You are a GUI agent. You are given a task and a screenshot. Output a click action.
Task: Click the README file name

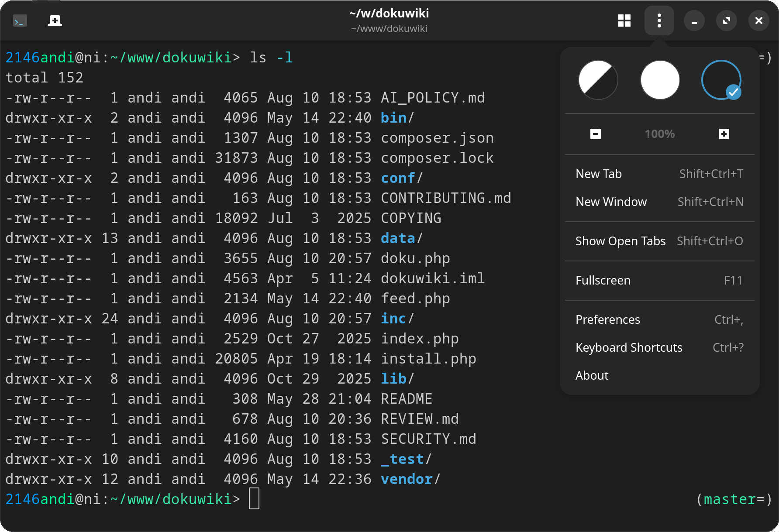[x=407, y=399]
